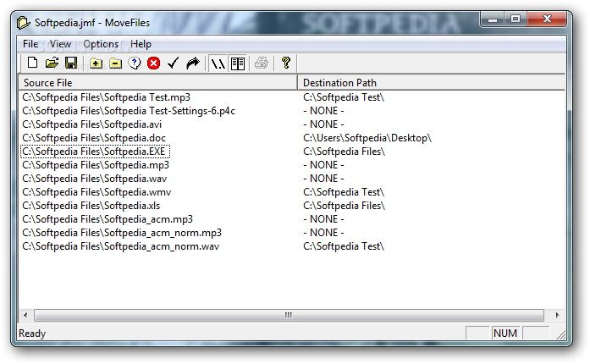Click the destination of Softpedia.wmv
The width and height of the screenshot is (590, 364).
click(344, 192)
